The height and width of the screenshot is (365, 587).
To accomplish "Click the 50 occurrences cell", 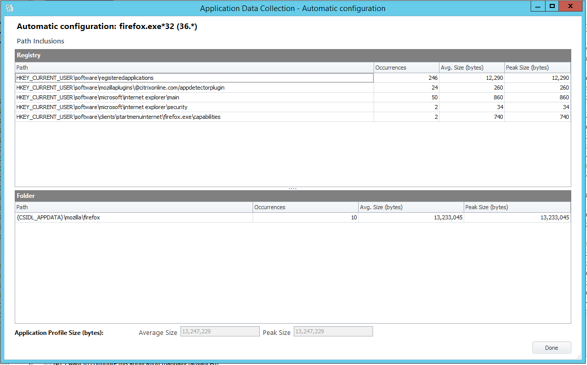I will [406, 97].
